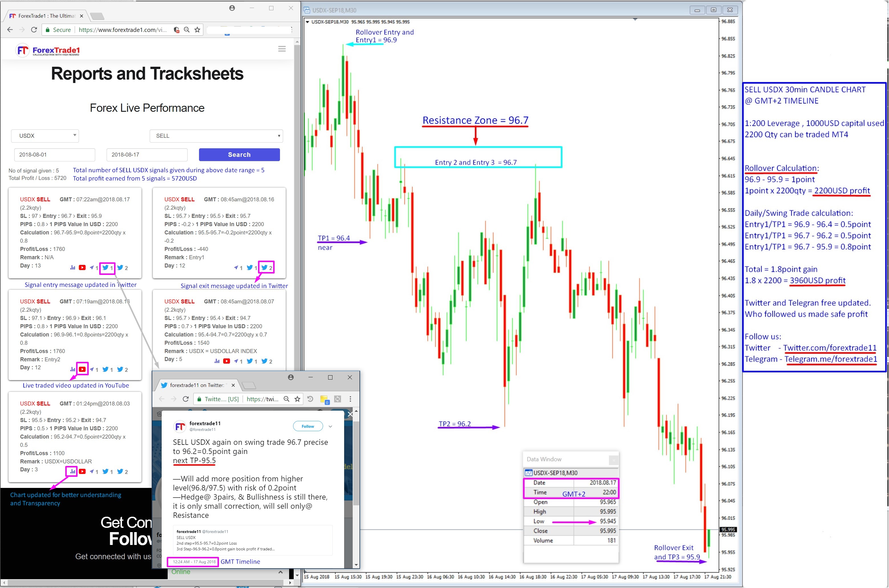Open Twitter 1 entry icon on 2018.08.17 card
889x588 pixels.
click(x=107, y=268)
